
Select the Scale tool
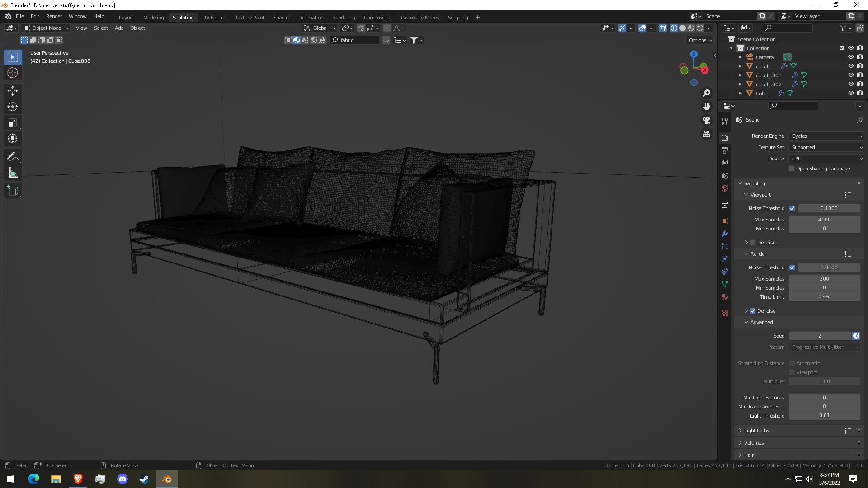coord(13,122)
